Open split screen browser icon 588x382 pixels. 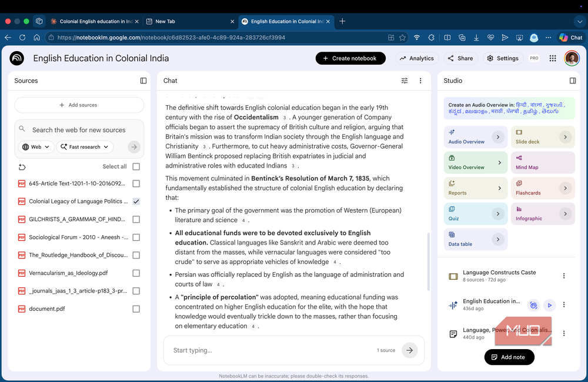tap(447, 38)
